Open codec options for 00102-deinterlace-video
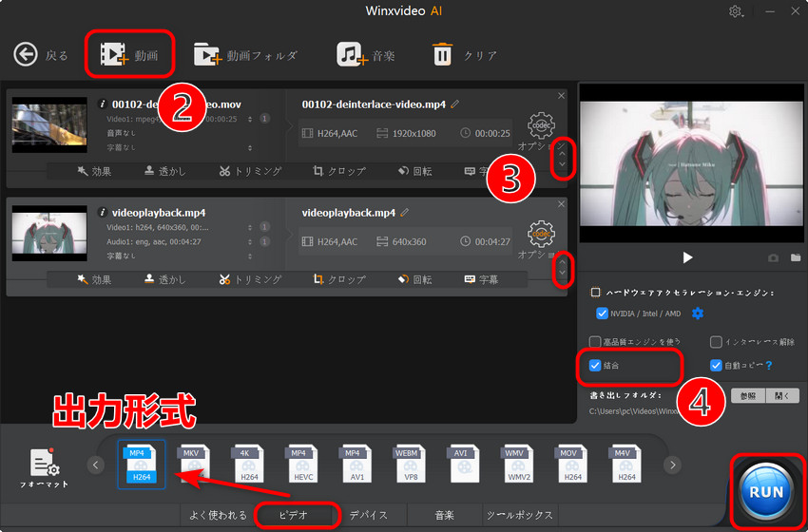The width and height of the screenshot is (808, 532). point(542,124)
